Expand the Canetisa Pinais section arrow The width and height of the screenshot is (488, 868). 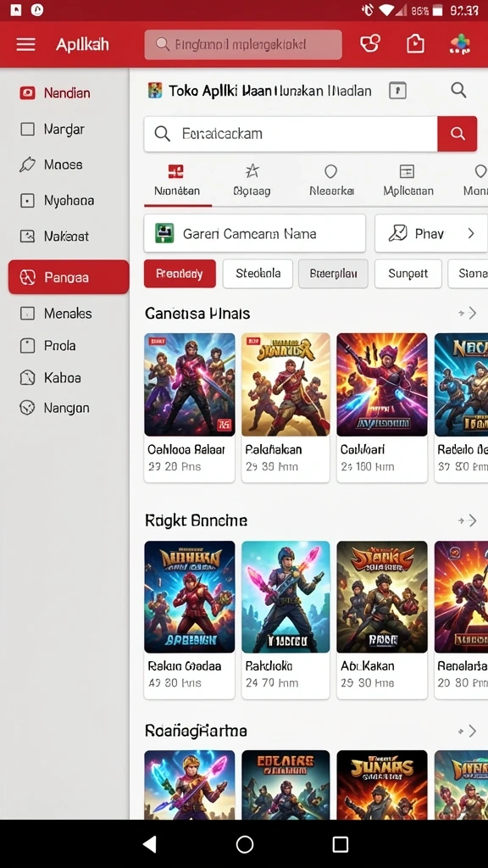click(x=468, y=314)
